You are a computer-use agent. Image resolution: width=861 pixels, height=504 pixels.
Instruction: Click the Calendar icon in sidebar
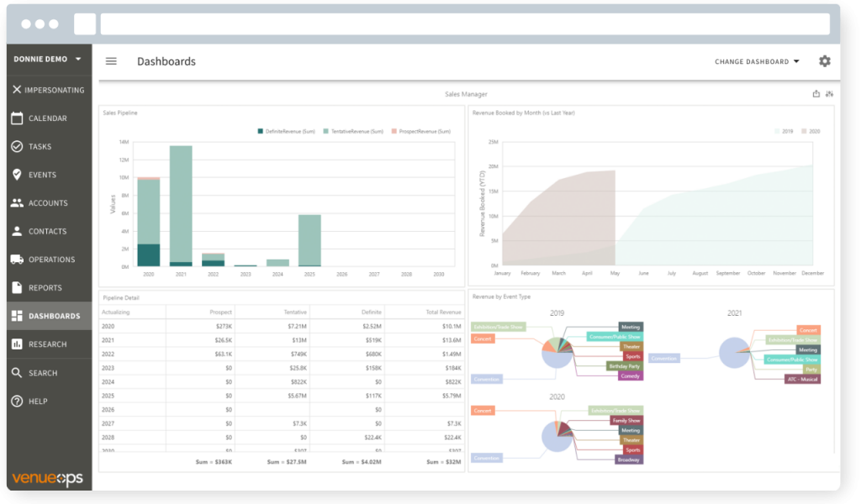click(x=17, y=118)
